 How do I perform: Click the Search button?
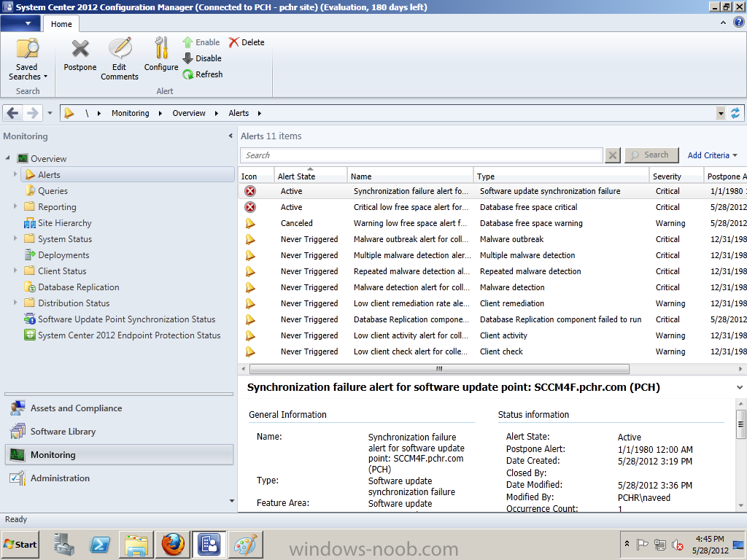[651, 155]
